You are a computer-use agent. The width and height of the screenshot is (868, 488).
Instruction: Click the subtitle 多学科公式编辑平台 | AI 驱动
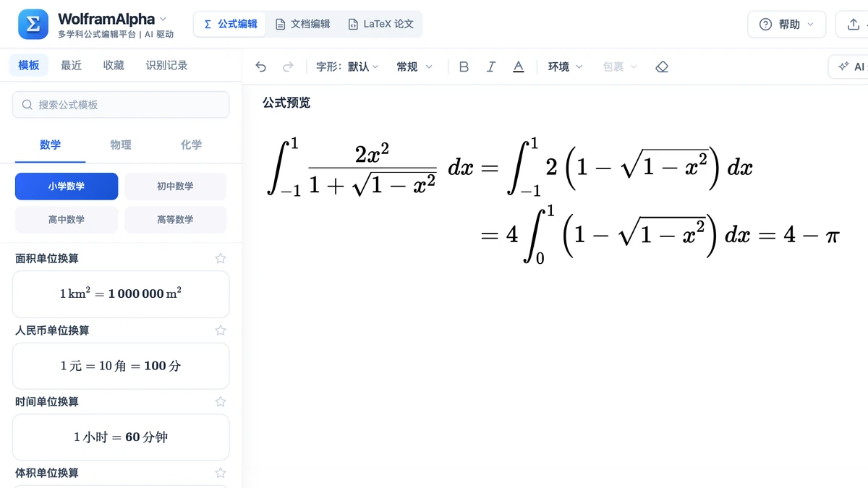pos(116,34)
